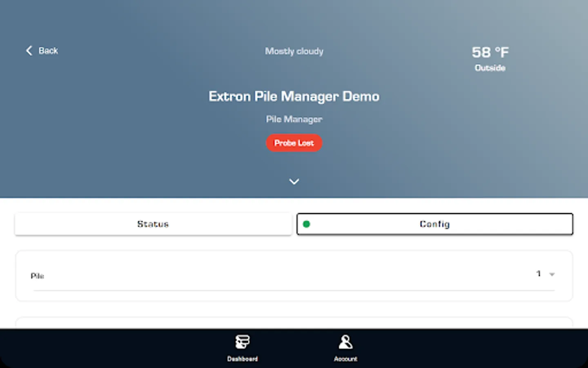Open the Pile number dropdown

(x=546, y=274)
